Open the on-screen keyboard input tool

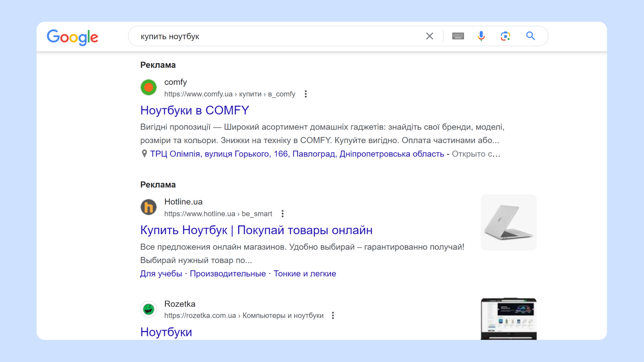pyautogui.click(x=458, y=36)
